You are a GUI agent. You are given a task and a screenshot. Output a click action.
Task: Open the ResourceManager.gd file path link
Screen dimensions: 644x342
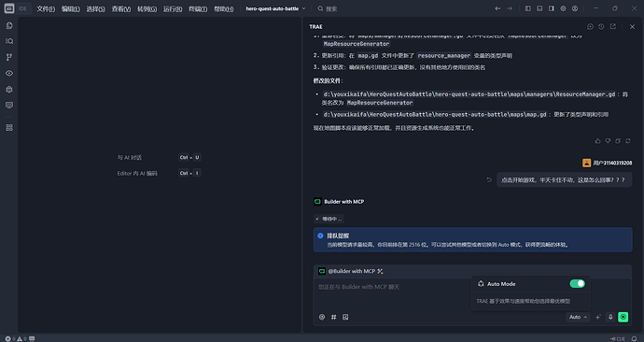pos(469,94)
